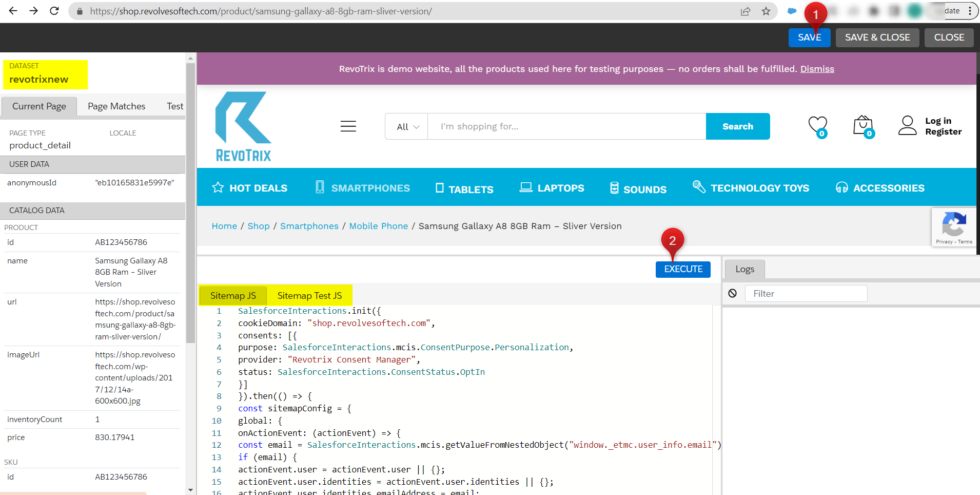Open HOT DEALS menu
The width and height of the screenshot is (980, 495).
coord(250,188)
